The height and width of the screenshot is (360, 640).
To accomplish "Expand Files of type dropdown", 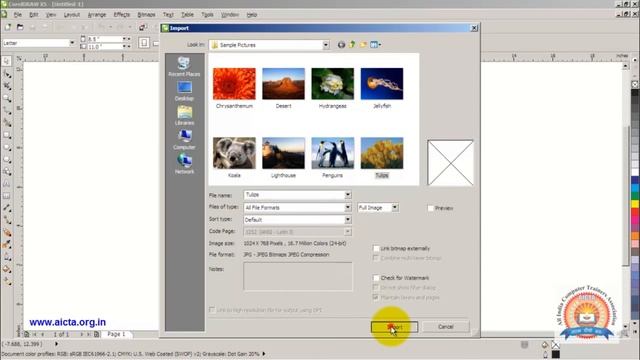I will [348, 207].
